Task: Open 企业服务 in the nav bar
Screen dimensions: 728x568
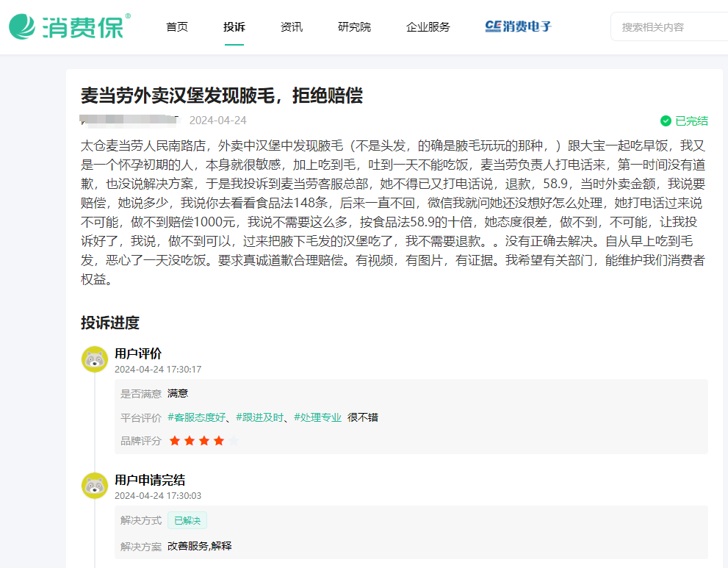Action: tap(428, 27)
